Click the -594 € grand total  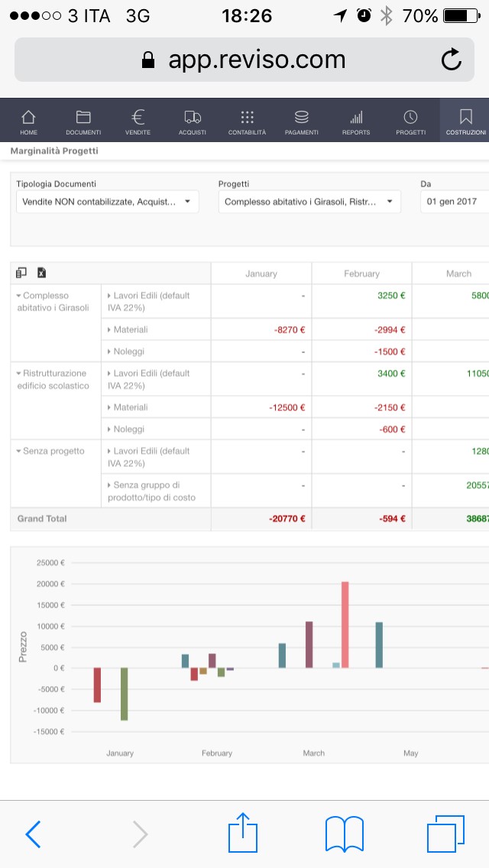pos(361,519)
